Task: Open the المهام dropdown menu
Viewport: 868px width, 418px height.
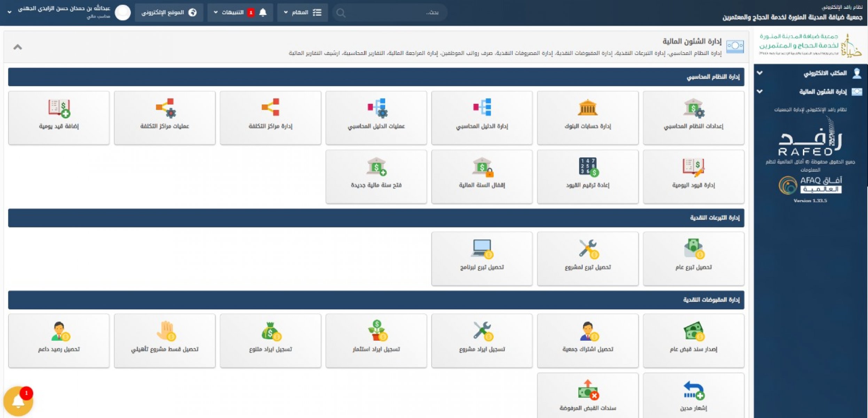Action: click(302, 13)
